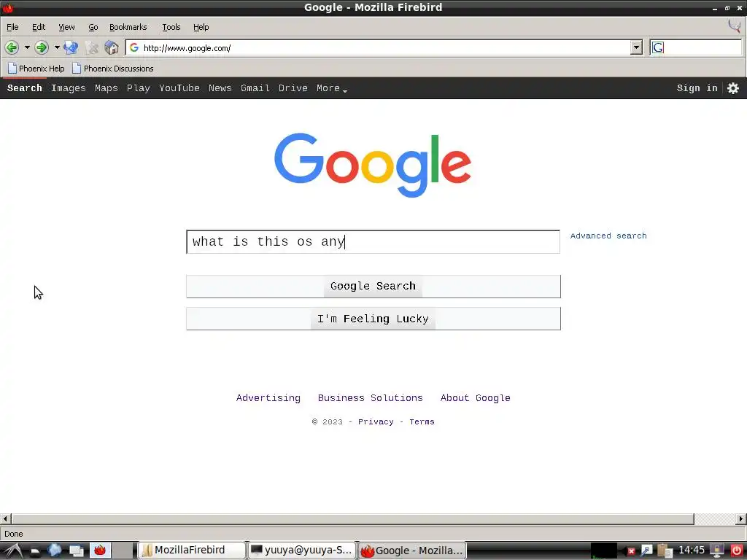Open the Privacy link
This screenshot has width=747, height=560.
tap(376, 422)
